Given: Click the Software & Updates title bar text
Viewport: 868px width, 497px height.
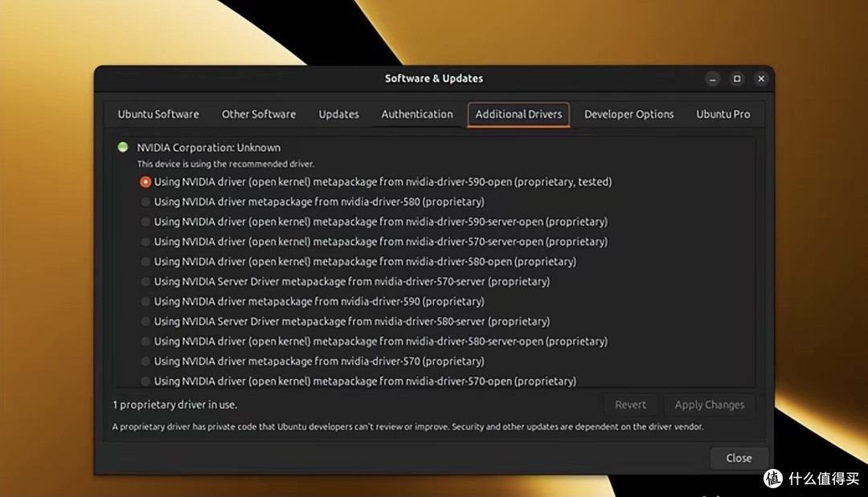Looking at the screenshot, I should [x=434, y=79].
